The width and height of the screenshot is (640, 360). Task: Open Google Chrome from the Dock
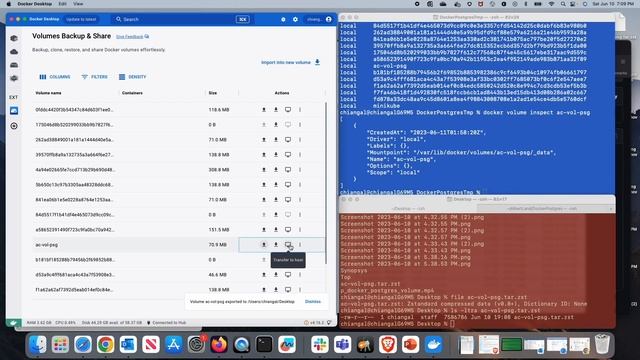[105, 344]
